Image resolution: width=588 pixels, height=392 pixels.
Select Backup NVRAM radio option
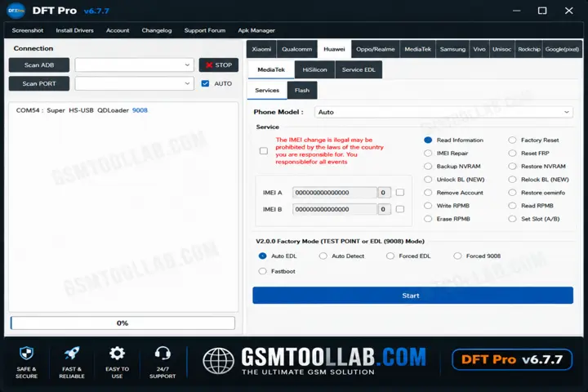tap(428, 166)
